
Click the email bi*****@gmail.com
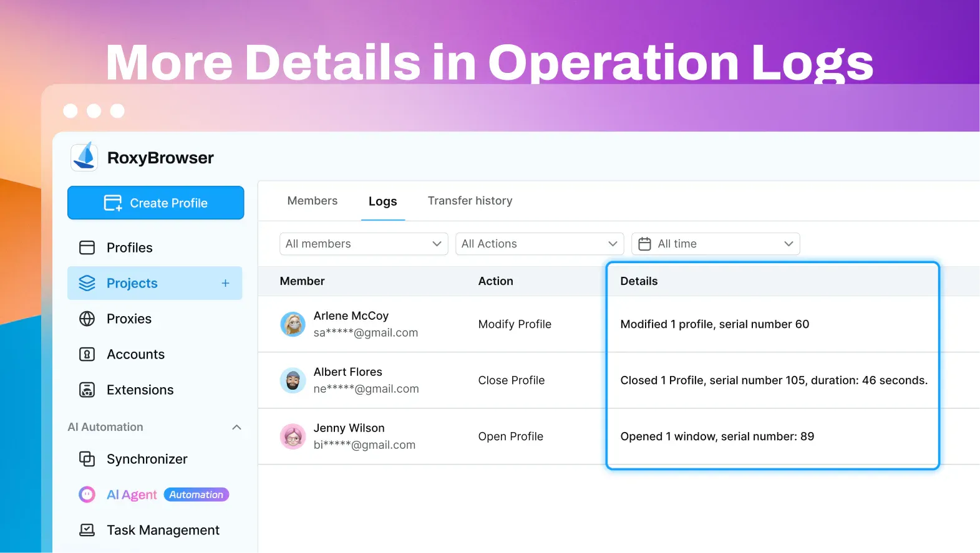coord(364,445)
